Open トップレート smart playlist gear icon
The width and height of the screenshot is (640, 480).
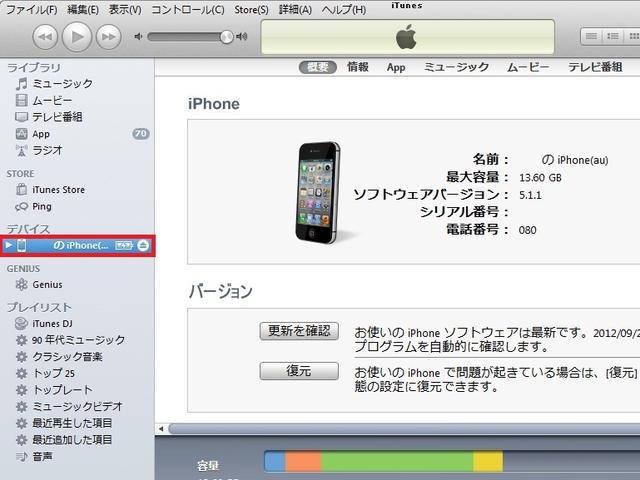(21, 390)
